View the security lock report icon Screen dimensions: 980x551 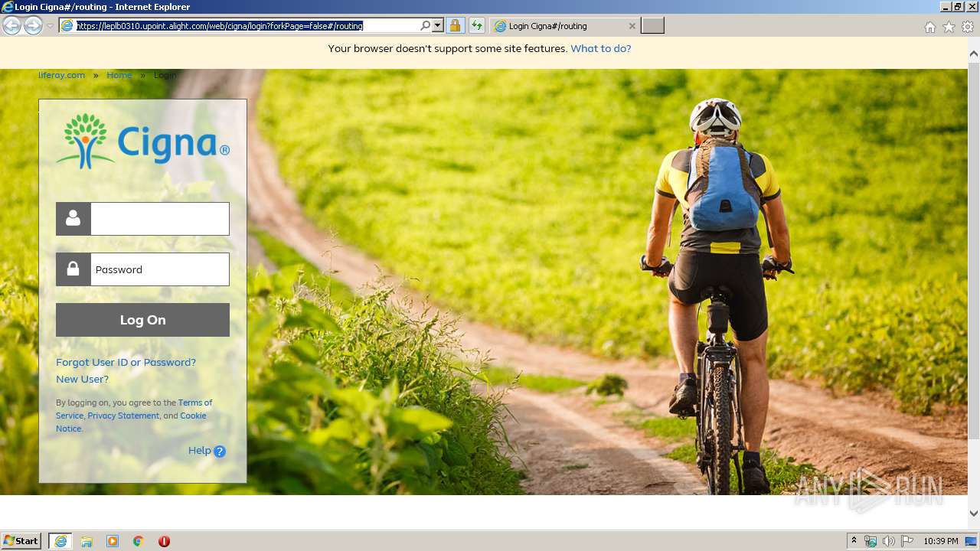[x=455, y=26]
